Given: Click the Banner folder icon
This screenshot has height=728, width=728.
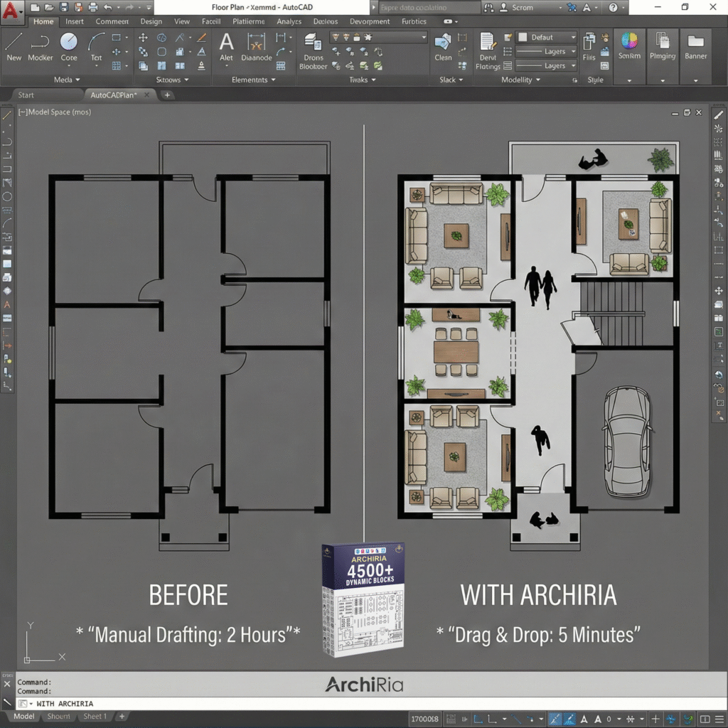Looking at the screenshot, I should tap(696, 41).
